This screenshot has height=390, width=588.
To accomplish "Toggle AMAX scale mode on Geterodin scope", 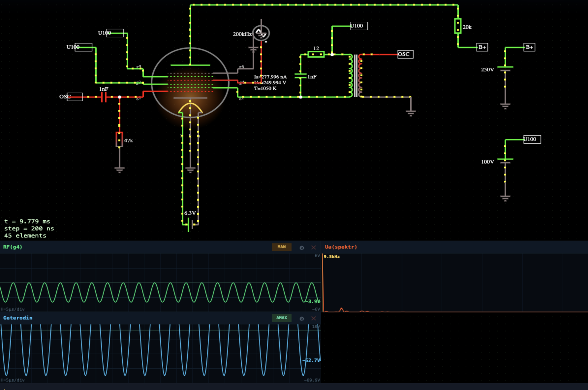I will tap(281, 318).
